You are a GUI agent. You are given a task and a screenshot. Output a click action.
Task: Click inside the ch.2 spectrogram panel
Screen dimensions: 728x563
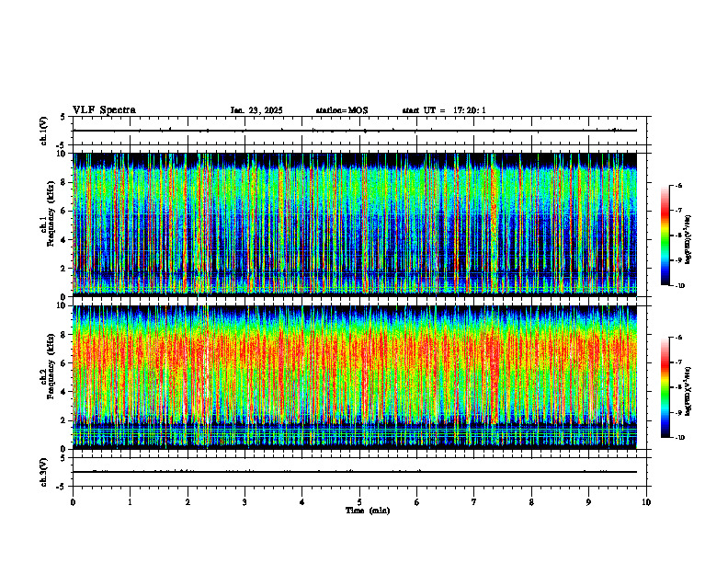(x=355, y=377)
